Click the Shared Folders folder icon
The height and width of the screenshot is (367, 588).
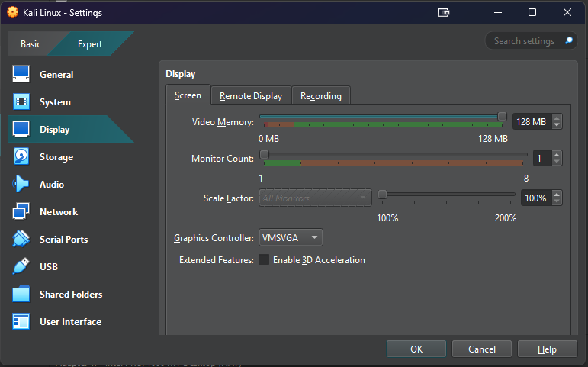(x=21, y=294)
